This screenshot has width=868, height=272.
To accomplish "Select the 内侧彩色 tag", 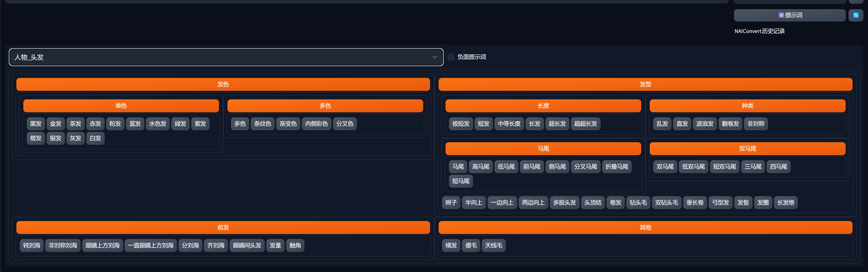I will click(x=316, y=124).
